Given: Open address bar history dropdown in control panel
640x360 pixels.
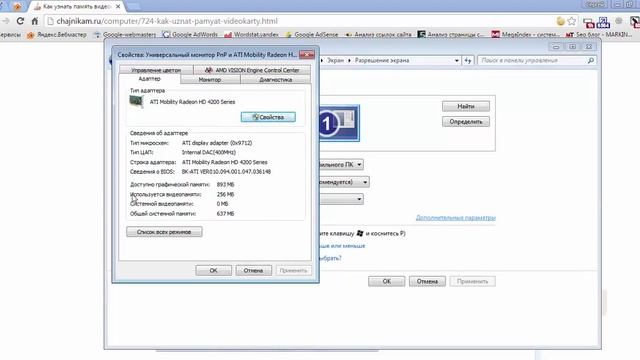Looking at the screenshot, I should (456, 60).
